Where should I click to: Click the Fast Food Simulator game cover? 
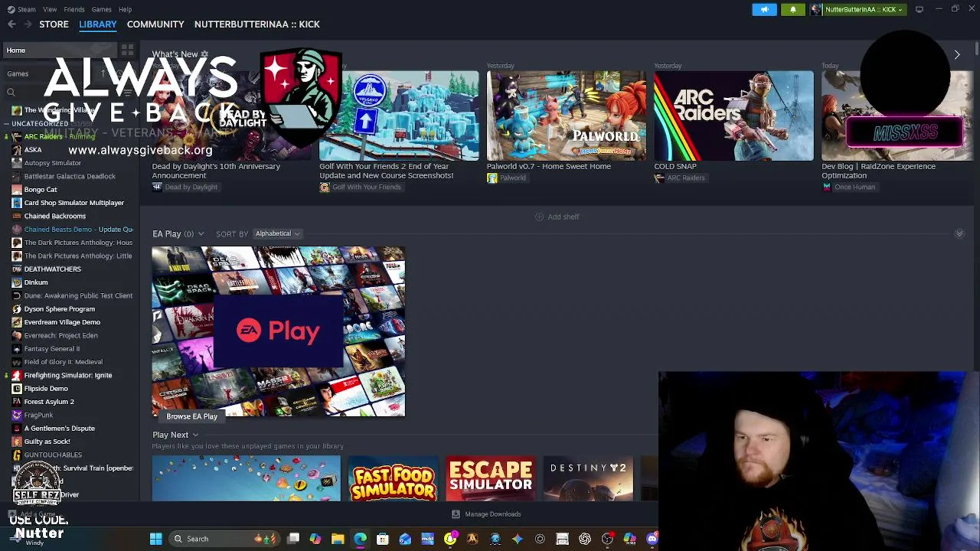[393, 479]
